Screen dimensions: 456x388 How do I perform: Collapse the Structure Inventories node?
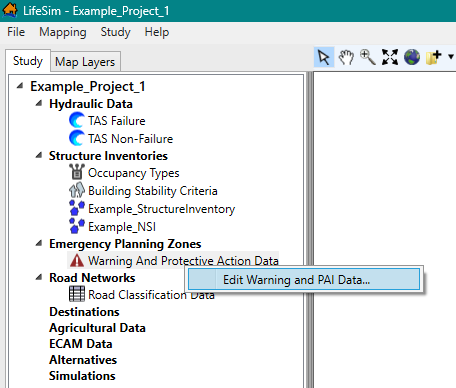(39, 155)
